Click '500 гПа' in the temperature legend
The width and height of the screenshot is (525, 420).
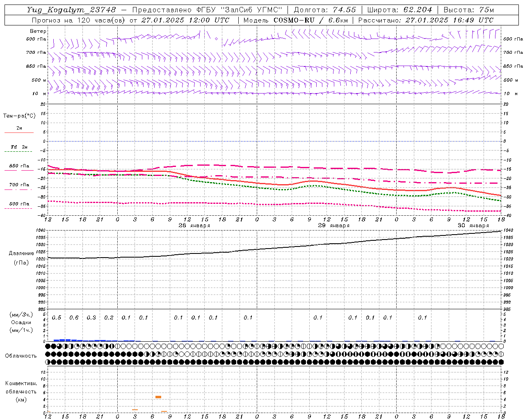tap(19, 204)
